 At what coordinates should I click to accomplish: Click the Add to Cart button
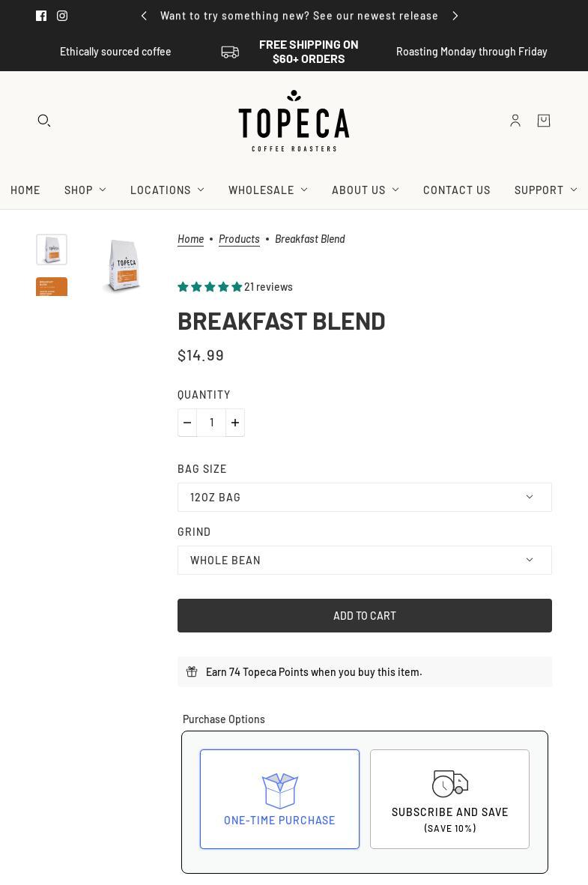click(x=364, y=615)
